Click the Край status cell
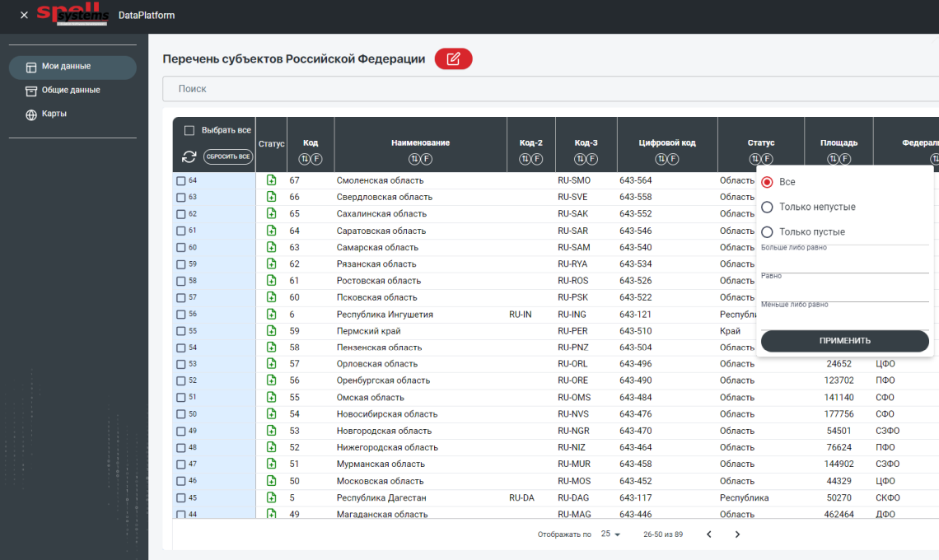The height and width of the screenshot is (560, 939). [x=730, y=330]
